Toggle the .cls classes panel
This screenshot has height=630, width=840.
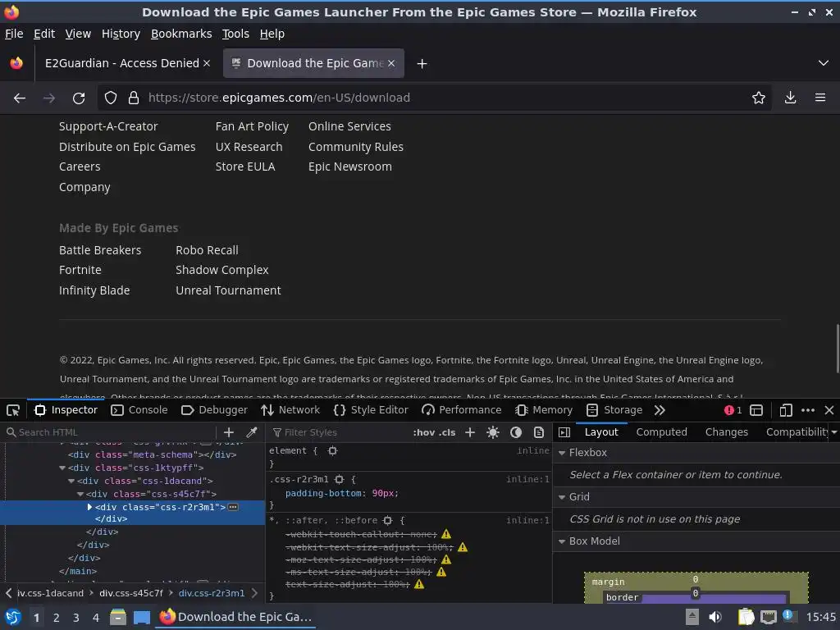(447, 432)
